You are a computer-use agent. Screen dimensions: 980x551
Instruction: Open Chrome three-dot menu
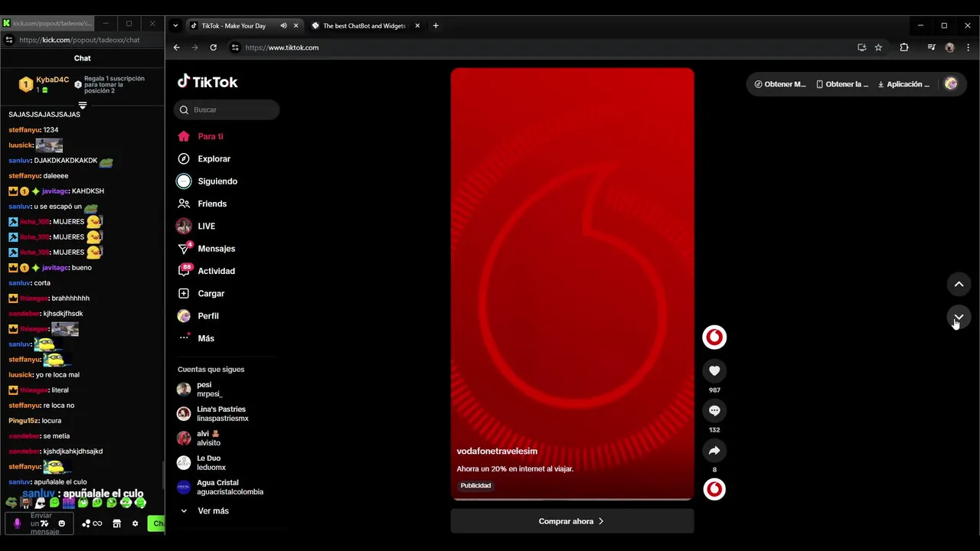[967, 47]
